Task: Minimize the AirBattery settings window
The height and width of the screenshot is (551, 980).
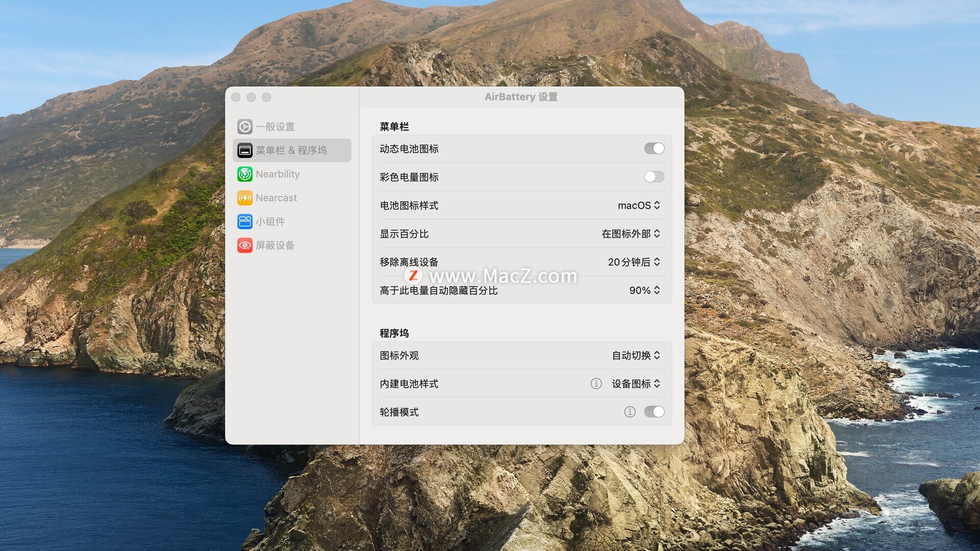Action: click(x=251, y=97)
